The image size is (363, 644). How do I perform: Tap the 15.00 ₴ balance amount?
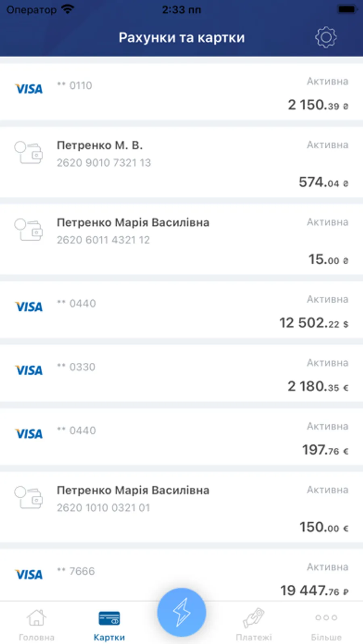(328, 260)
